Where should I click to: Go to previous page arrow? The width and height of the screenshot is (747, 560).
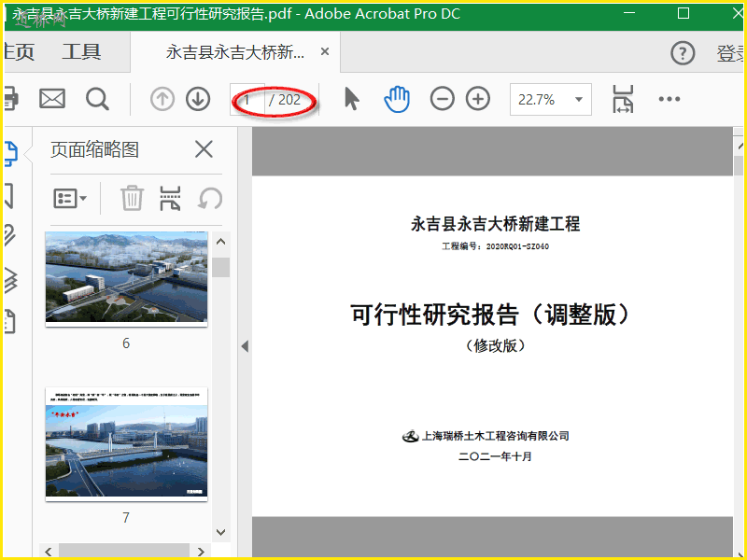click(162, 99)
